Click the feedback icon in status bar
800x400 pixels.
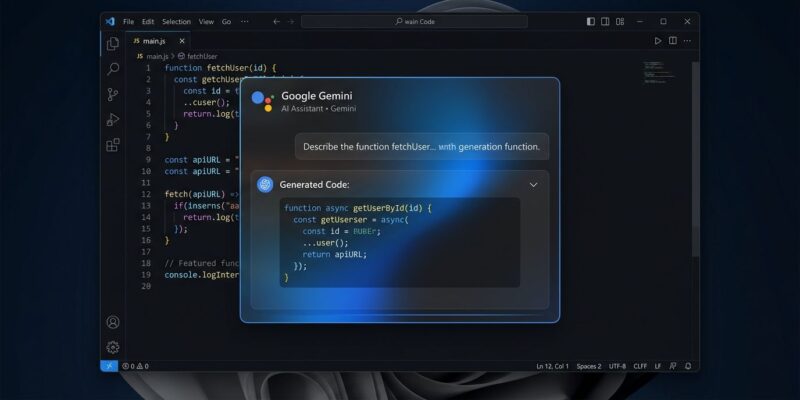(673, 366)
